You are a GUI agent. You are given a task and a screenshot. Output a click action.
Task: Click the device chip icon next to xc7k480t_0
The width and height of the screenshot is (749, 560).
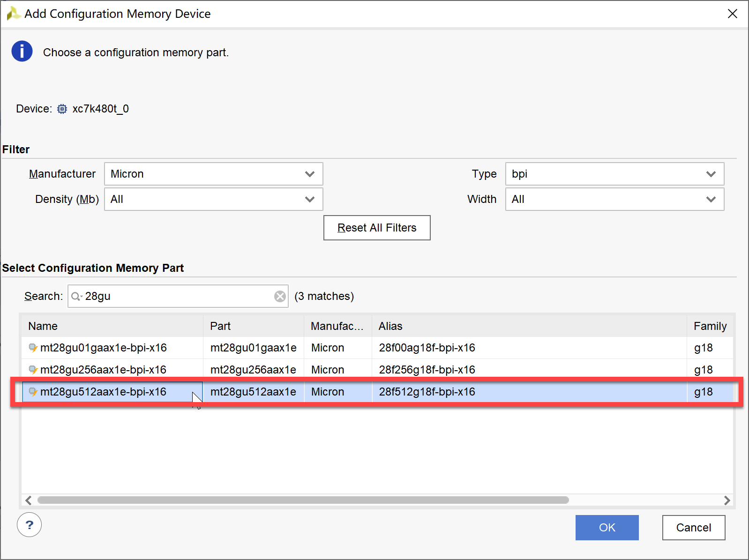62,109
